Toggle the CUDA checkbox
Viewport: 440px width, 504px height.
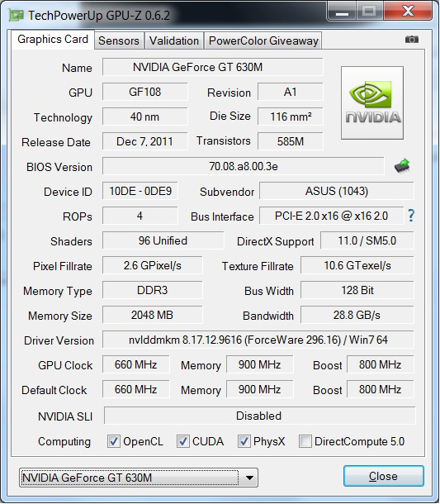click(x=183, y=441)
